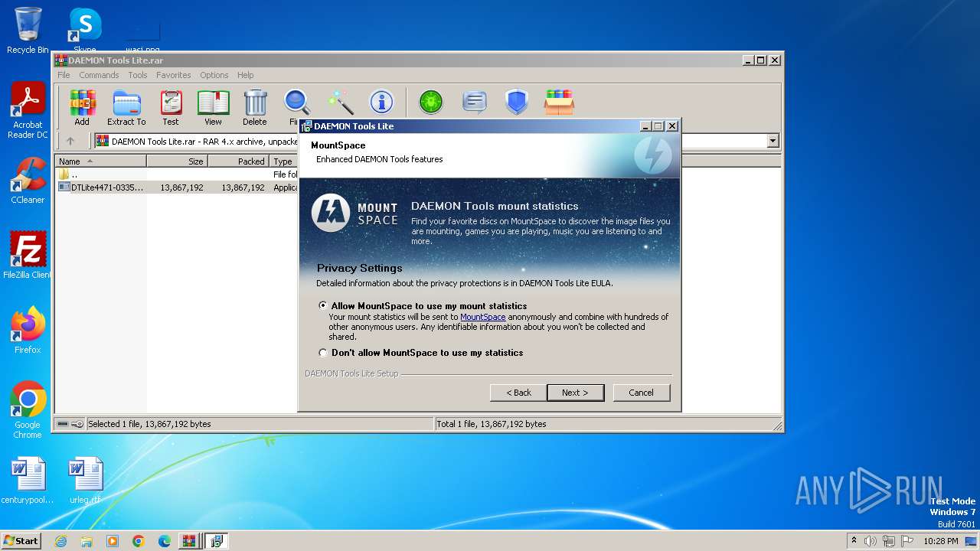Open the MountSpace hyperlink
Viewport: 980px width, 551px height.
[482, 317]
